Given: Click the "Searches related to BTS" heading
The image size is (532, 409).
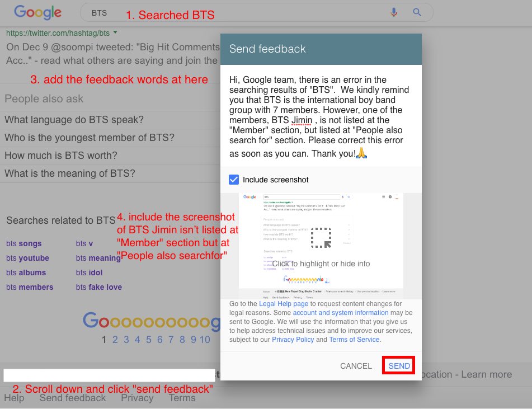Looking at the screenshot, I should point(61,220).
